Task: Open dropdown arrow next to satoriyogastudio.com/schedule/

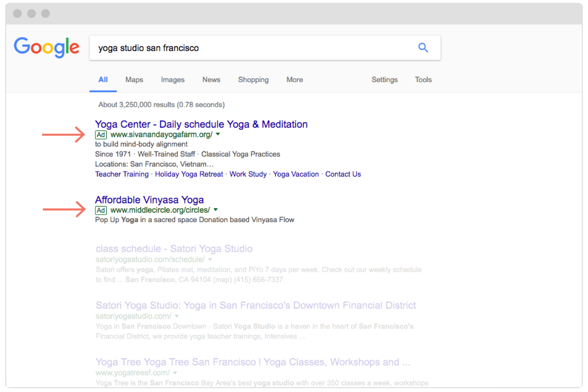Action: point(210,260)
